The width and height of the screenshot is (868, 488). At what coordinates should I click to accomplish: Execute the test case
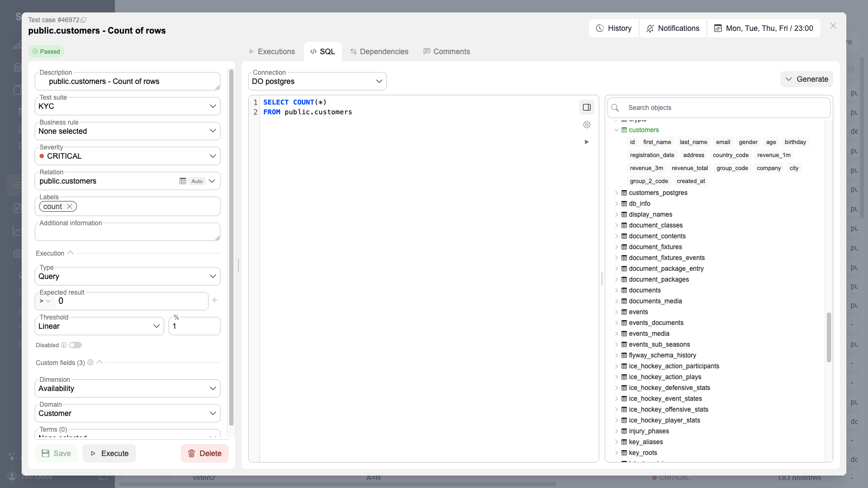[x=109, y=453]
